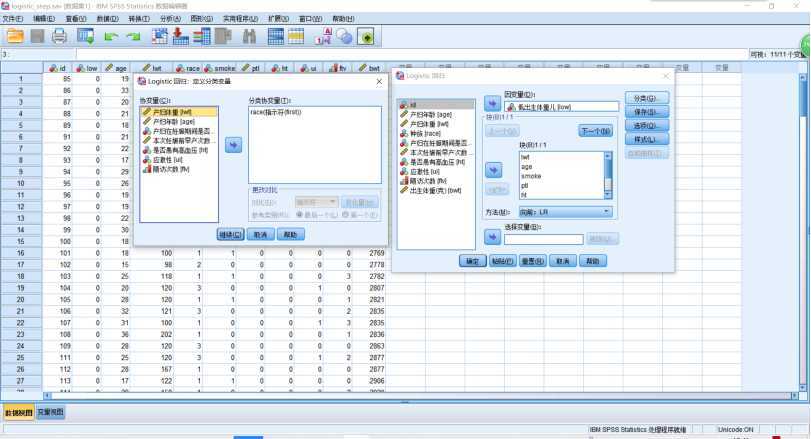811x439 pixels.
Task: Select 随访次数 [ftv] in the covariates list
Action: click(x=179, y=169)
